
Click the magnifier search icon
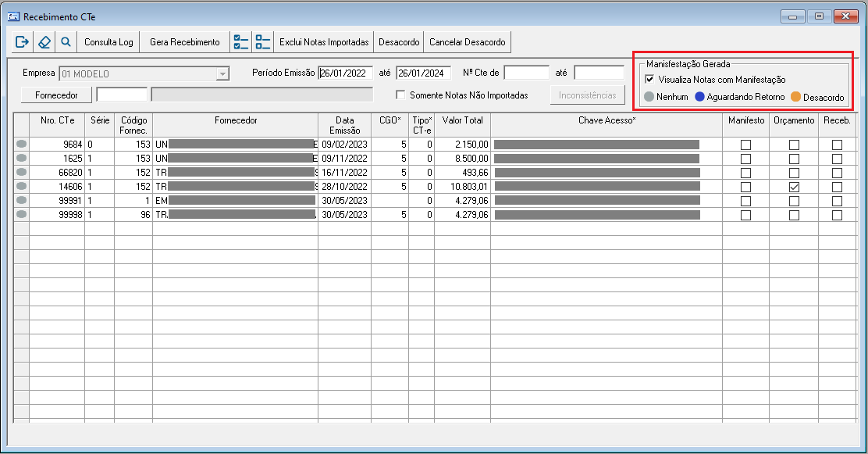click(66, 42)
